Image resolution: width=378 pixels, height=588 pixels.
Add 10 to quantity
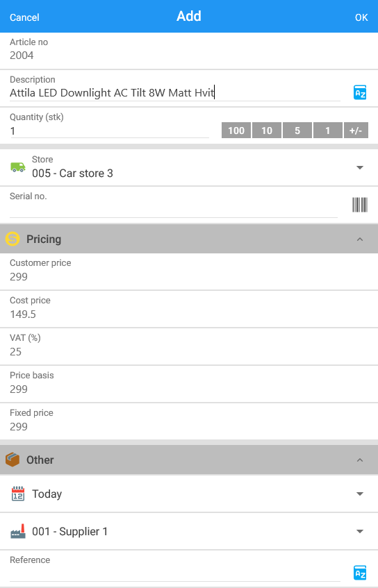[267, 131]
